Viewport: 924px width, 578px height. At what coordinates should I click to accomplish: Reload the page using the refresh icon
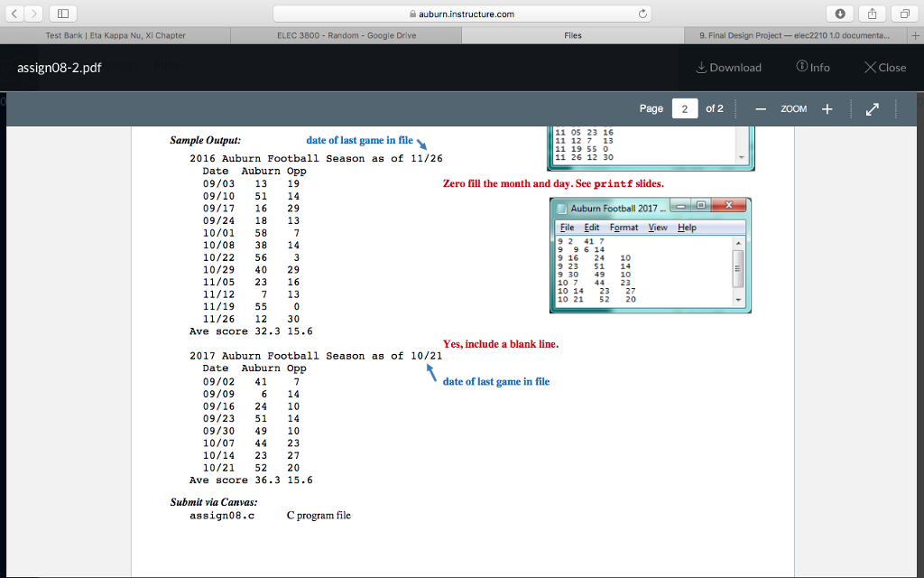pos(642,14)
